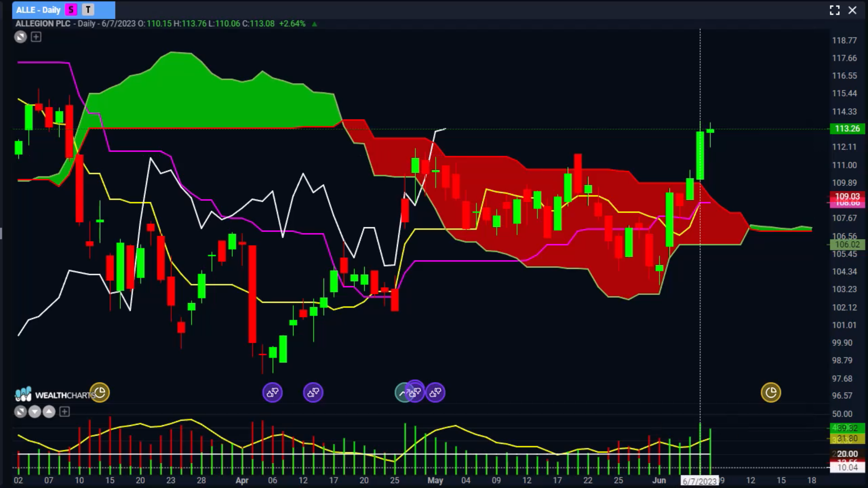Open the analyst rating marker near April 6

click(273, 392)
